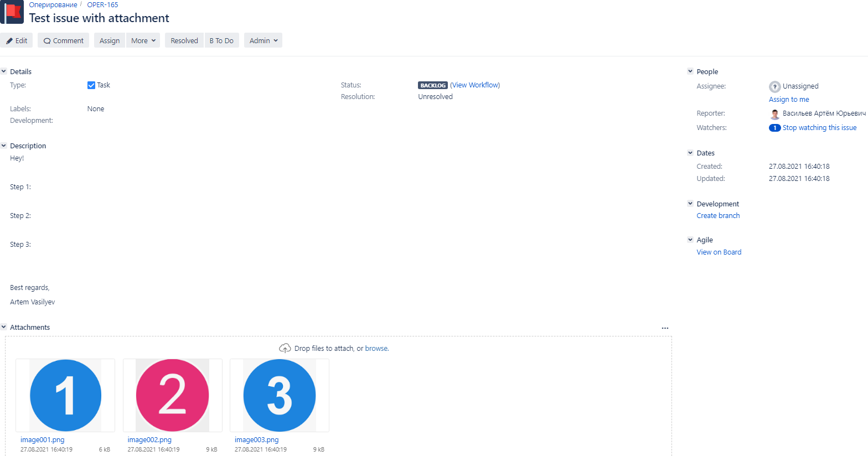This screenshot has height=456, width=868.
Task: Click the browse link to attach files
Action: 376,349
